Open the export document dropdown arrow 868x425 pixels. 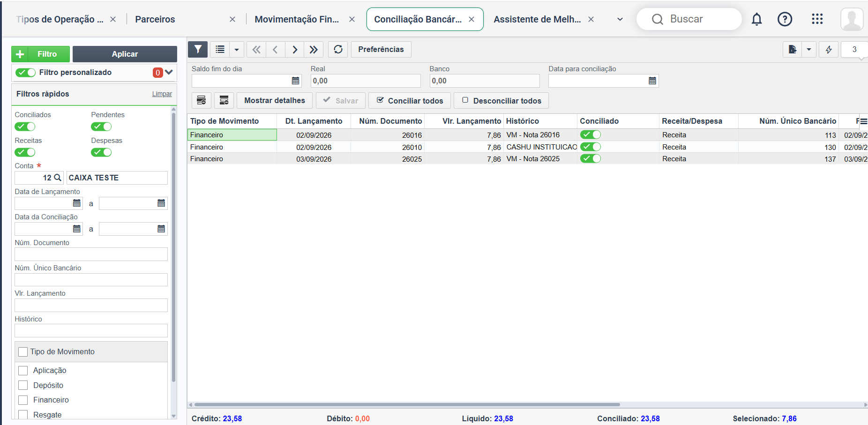click(x=808, y=49)
